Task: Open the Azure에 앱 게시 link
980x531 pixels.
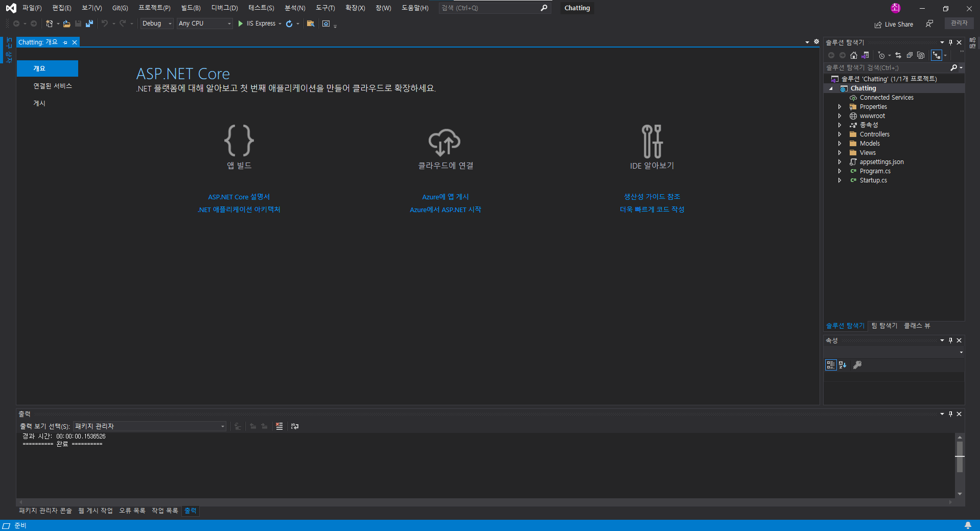Action: (x=445, y=197)
